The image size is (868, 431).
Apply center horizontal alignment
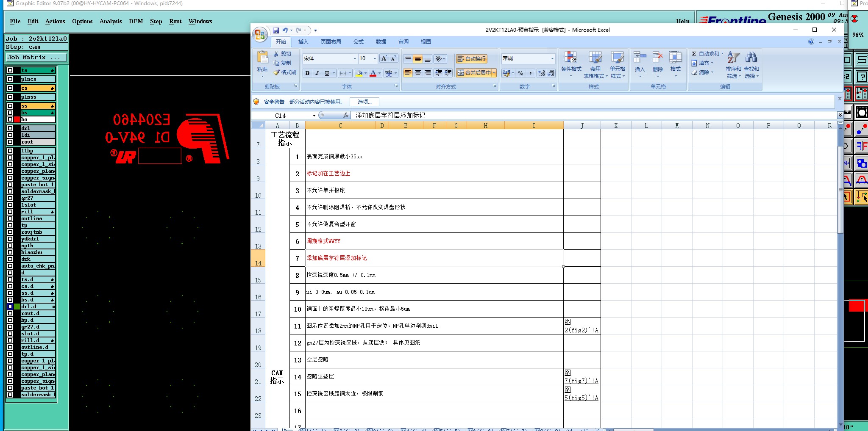coord(418,73)
